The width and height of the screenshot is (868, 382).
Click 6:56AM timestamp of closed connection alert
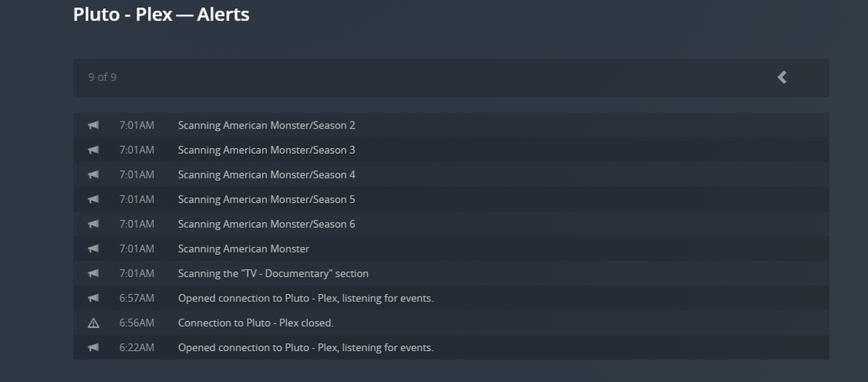click(137, 323)
